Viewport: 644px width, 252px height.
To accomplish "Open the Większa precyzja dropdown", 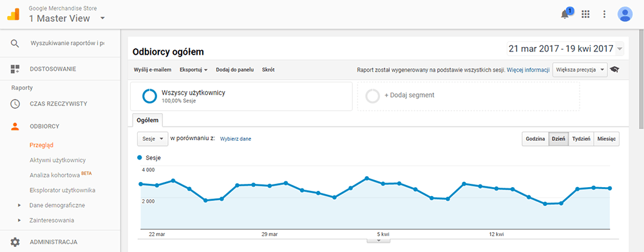I will tap(580, 69).
